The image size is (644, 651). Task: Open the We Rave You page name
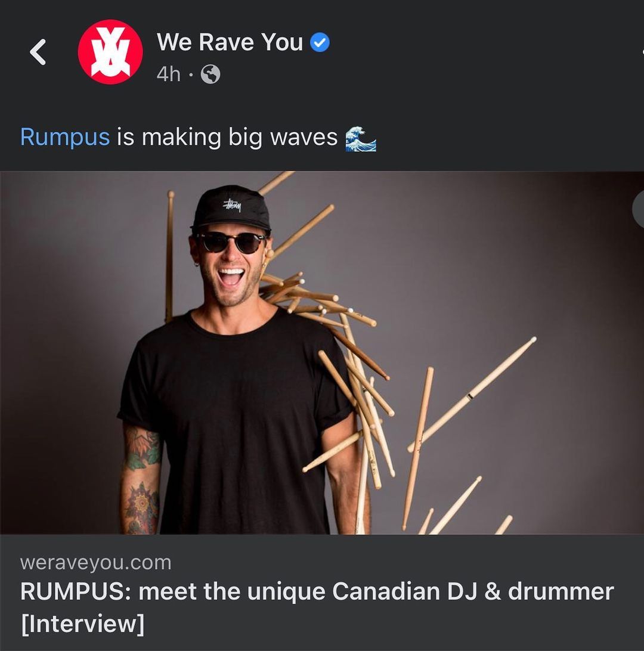[230, 42]
